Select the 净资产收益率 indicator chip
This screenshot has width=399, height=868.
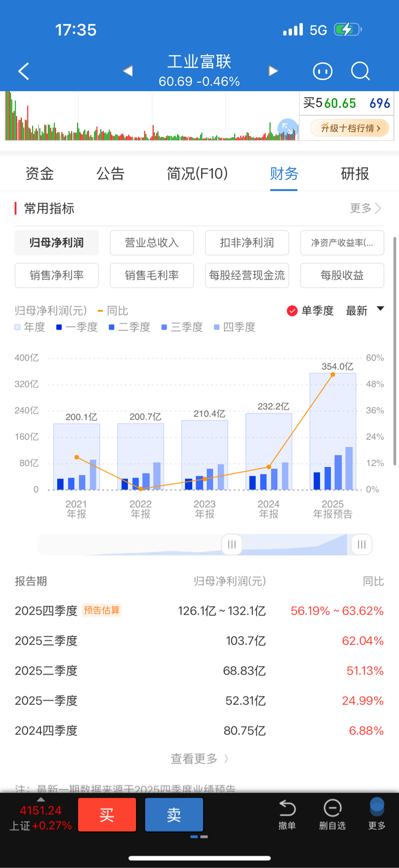click(x=342, y=243)
